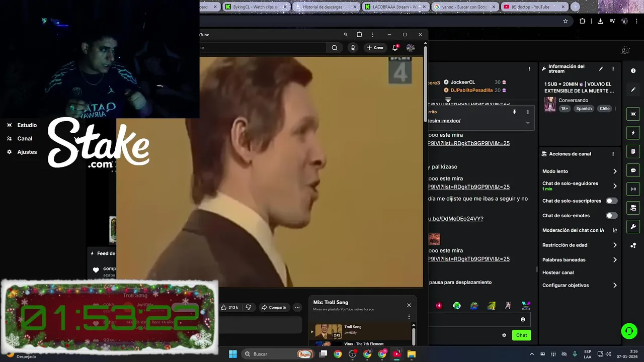Expand the chat leaderboard handle
This screenshot has width=644, height=362.
click(448, 100)
